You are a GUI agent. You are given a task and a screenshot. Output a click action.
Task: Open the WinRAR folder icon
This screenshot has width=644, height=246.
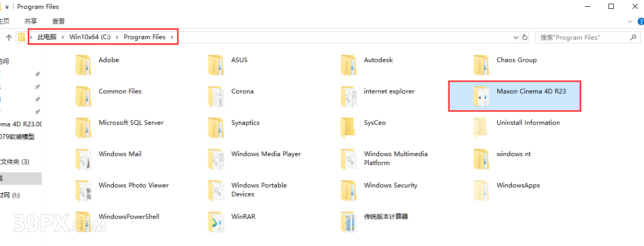(x=216, y=221)
